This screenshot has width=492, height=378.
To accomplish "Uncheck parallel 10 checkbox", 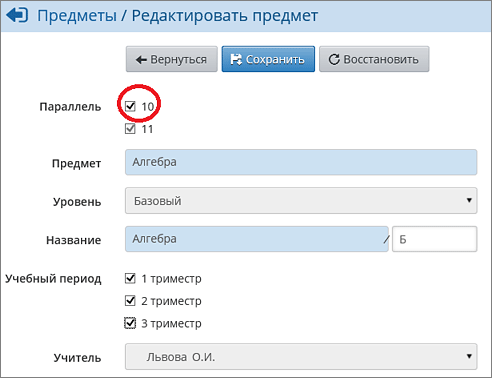I will pos(130,106).
